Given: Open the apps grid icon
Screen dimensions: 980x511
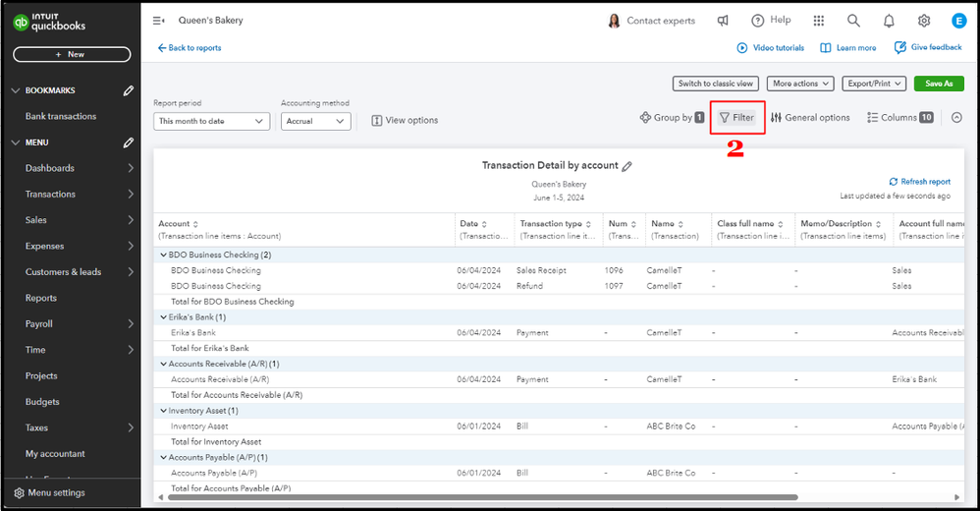Looking at the screenshot, I should (819, 21).
